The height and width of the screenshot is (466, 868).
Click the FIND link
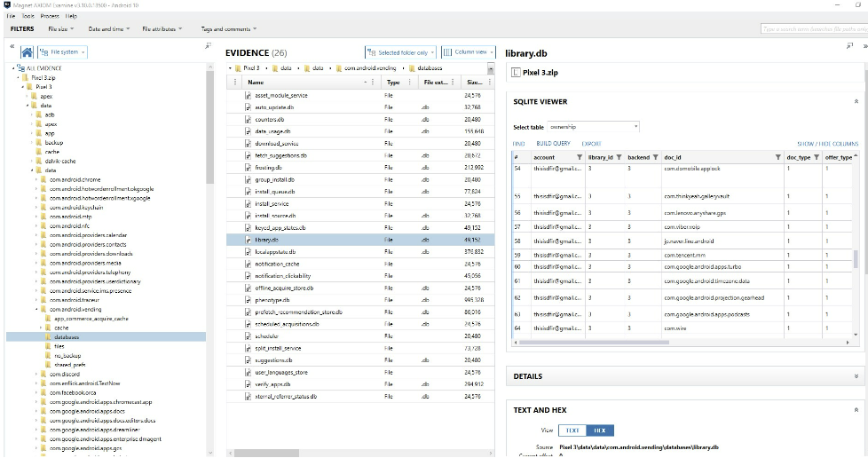point(518,143)
